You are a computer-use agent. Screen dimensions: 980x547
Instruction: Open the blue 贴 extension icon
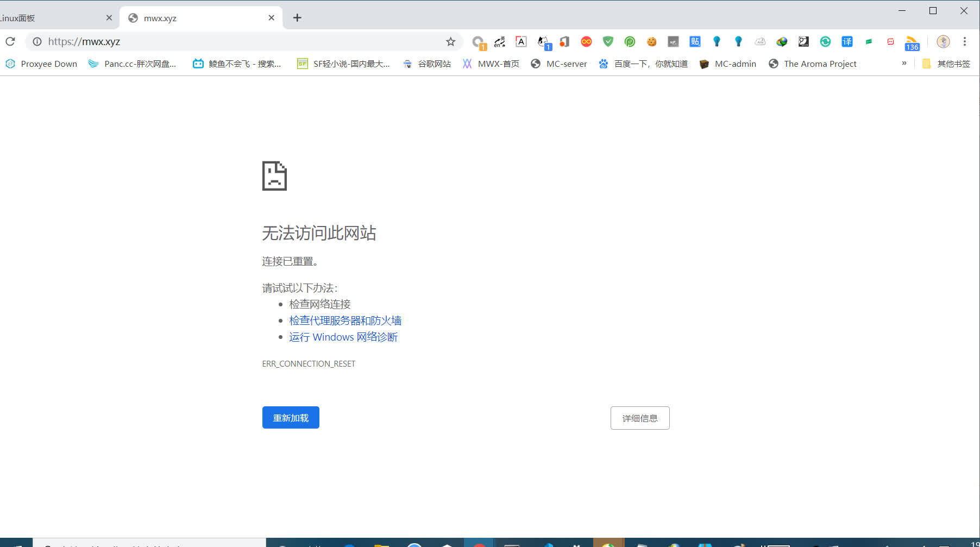695,41
